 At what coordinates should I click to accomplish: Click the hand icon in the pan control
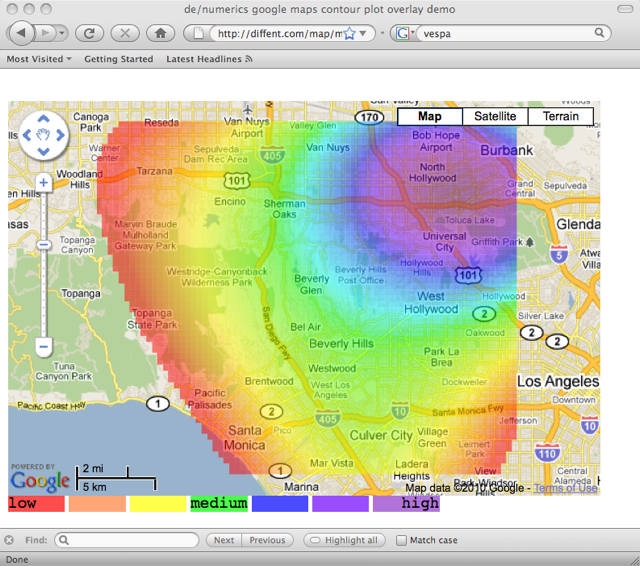pos(43,134)
